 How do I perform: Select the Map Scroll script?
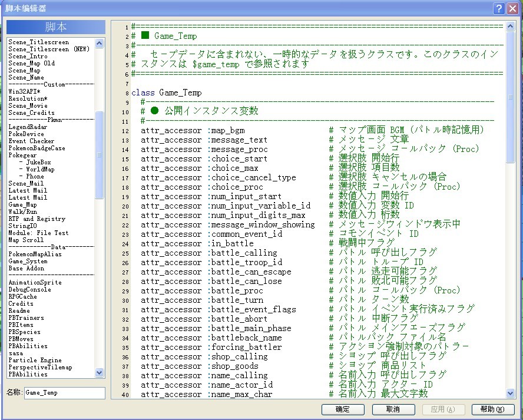point(26,240)
